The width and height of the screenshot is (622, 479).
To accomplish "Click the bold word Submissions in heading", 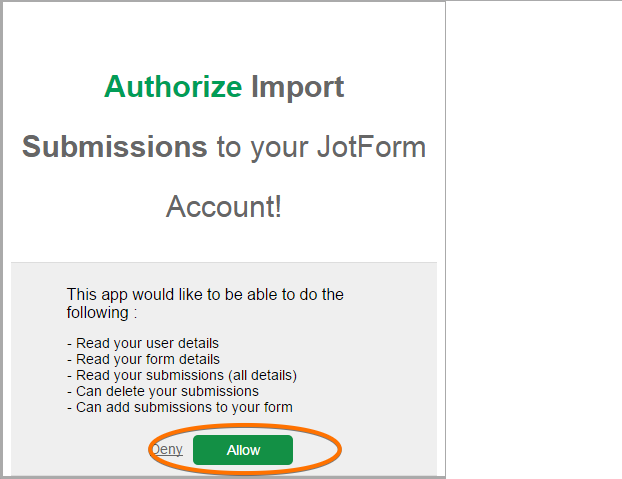I will click(114, 147).
